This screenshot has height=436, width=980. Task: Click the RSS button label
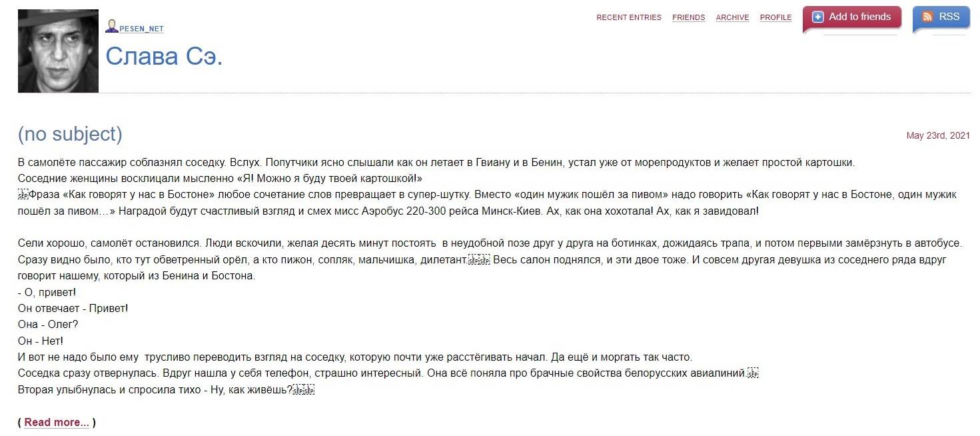pyautogui.click(x=949, y=17)
